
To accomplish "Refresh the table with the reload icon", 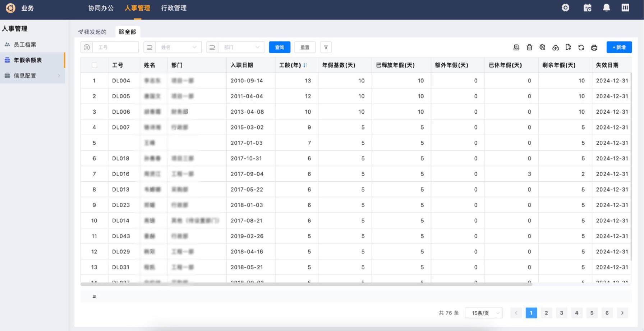I will [581, 47].
